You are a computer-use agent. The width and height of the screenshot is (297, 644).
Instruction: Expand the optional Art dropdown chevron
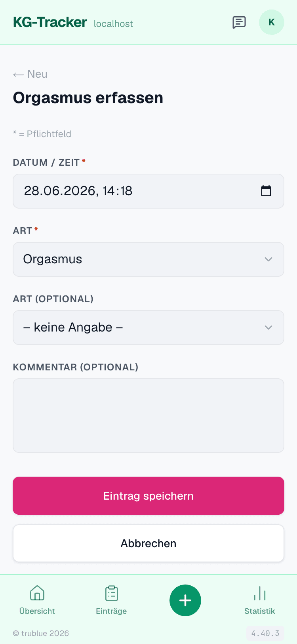coord(268,328)
